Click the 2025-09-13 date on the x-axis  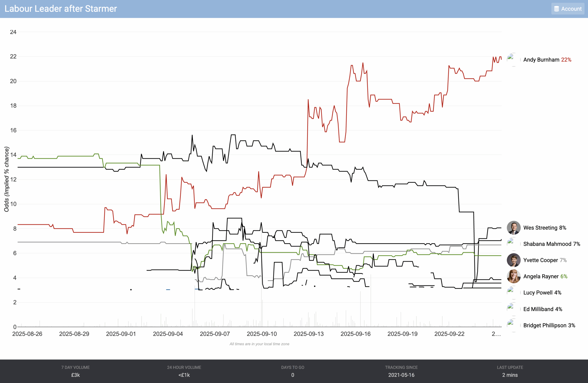(x=308, y=334)
